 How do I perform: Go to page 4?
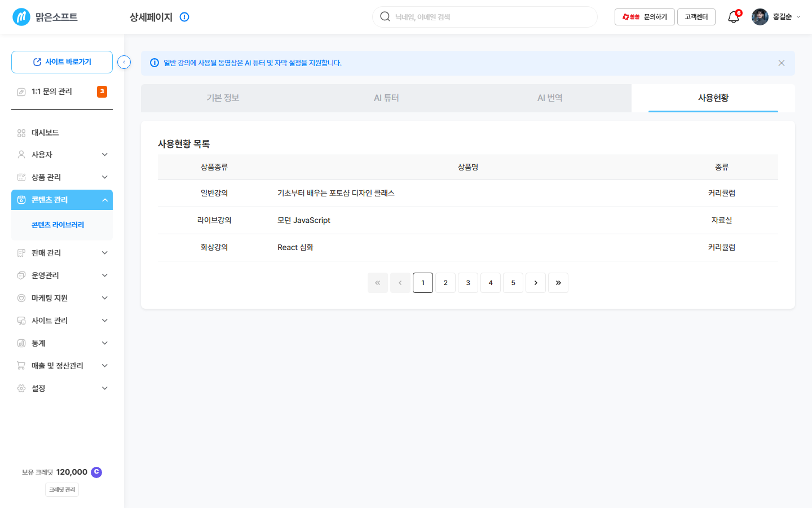(491, 283)
